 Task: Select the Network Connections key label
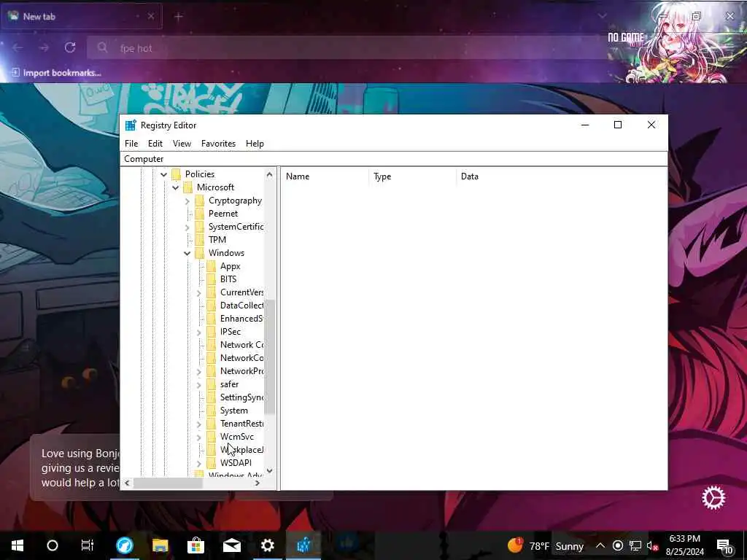241,345
